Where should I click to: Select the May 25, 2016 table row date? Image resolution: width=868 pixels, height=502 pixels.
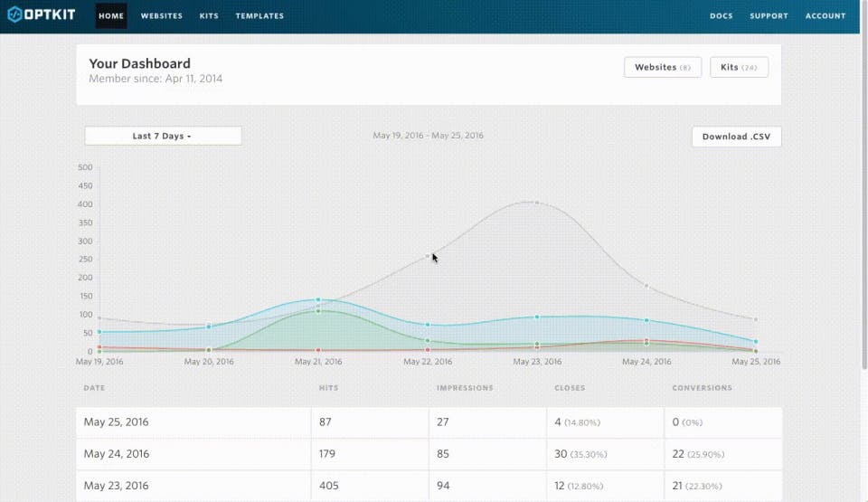117,421
